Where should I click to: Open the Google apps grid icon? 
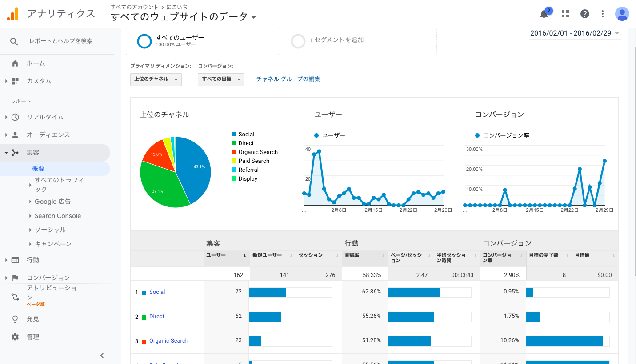565,14
